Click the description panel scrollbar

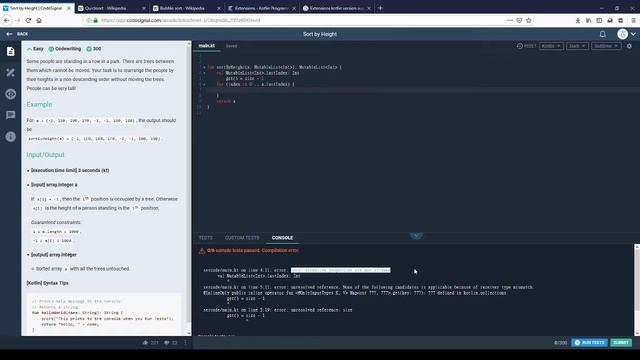tap(189, 184)
